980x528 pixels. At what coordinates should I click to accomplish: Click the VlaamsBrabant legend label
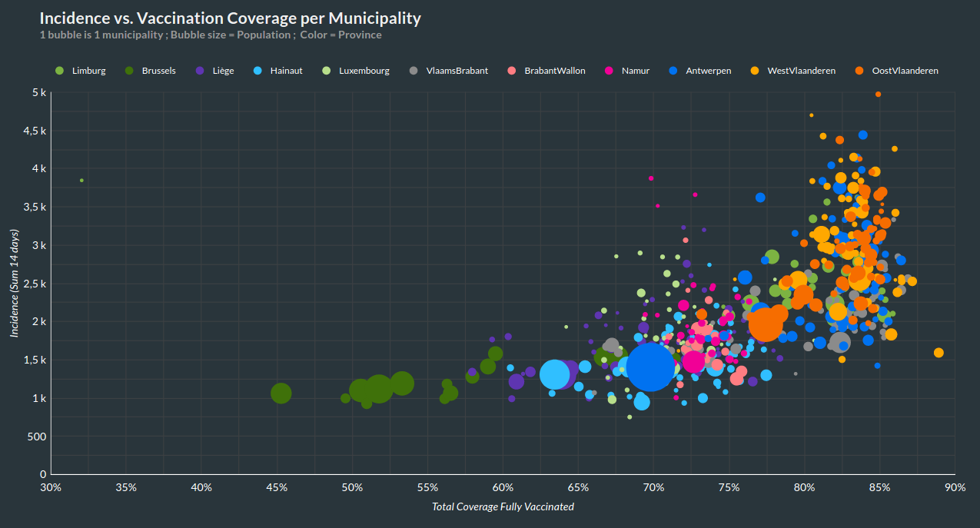[457, 71]
